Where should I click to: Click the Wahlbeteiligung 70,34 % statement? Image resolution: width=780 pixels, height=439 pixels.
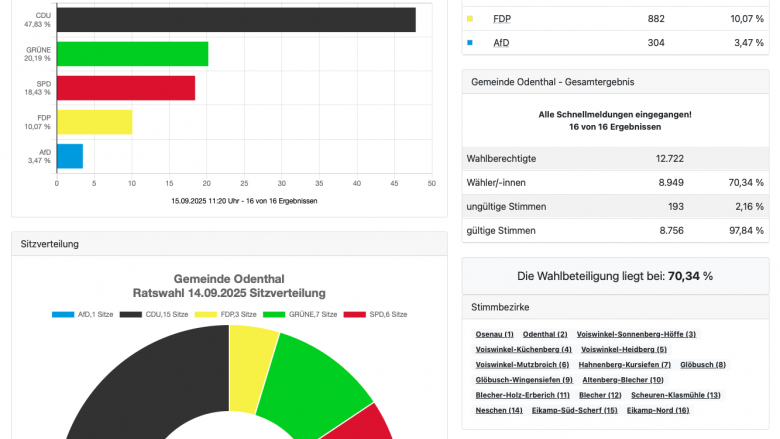point(615,276)
